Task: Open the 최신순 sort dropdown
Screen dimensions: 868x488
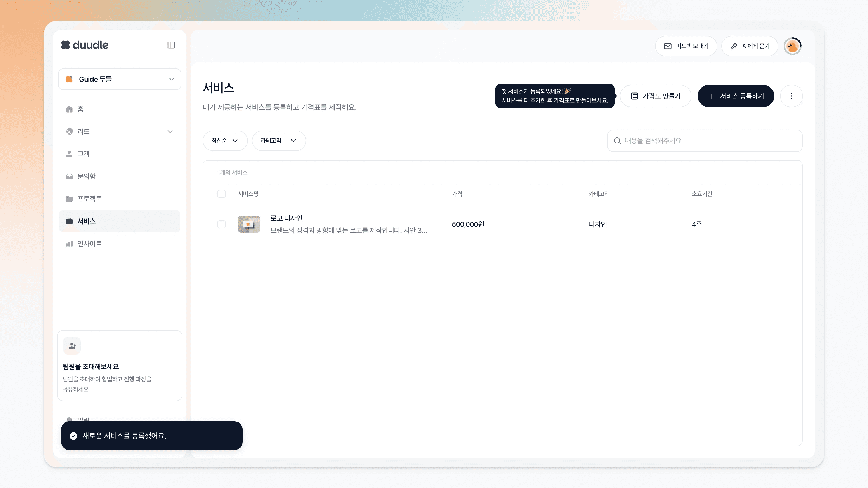Action: coord(225,141)
